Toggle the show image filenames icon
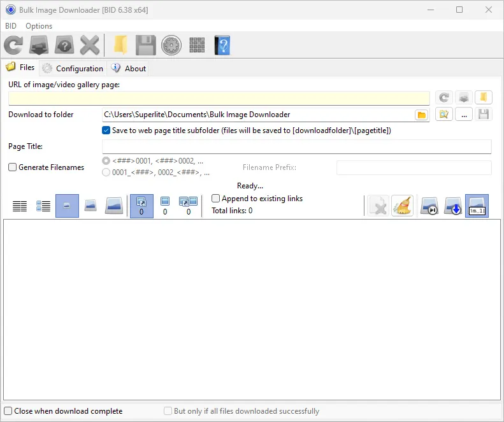The width and height of the screenshot is (504, 422). click(x=477, y=206)
